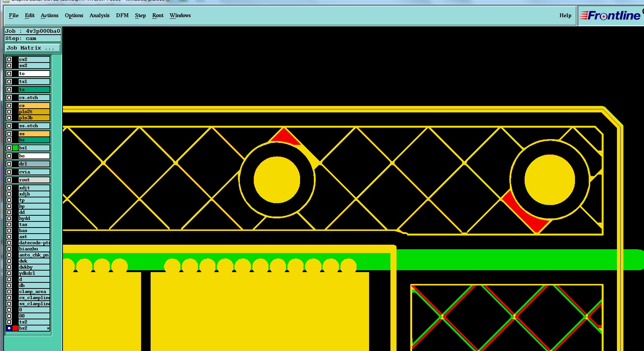Select the xdjt layer name
Viewport: 644px width, 351px height.
pyautogui.click(x=34, y=188)
